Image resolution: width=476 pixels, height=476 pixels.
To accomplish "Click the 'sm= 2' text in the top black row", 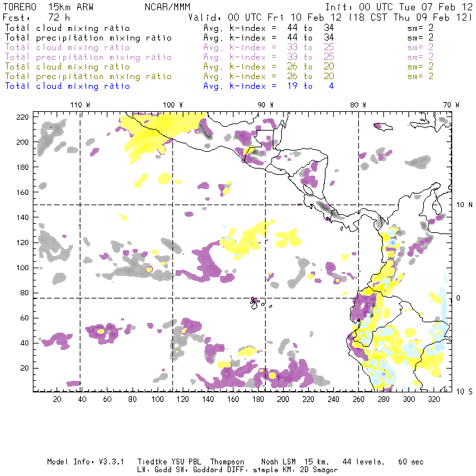I will 421,28.
